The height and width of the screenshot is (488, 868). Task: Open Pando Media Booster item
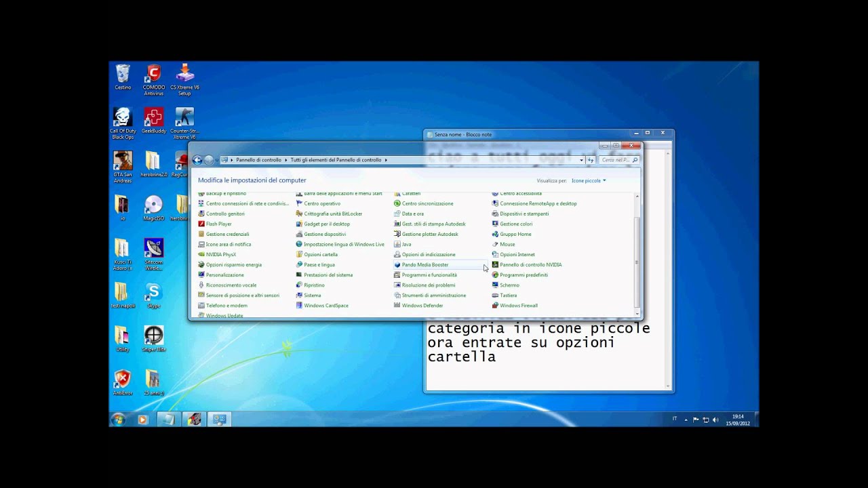click(420, 264)
